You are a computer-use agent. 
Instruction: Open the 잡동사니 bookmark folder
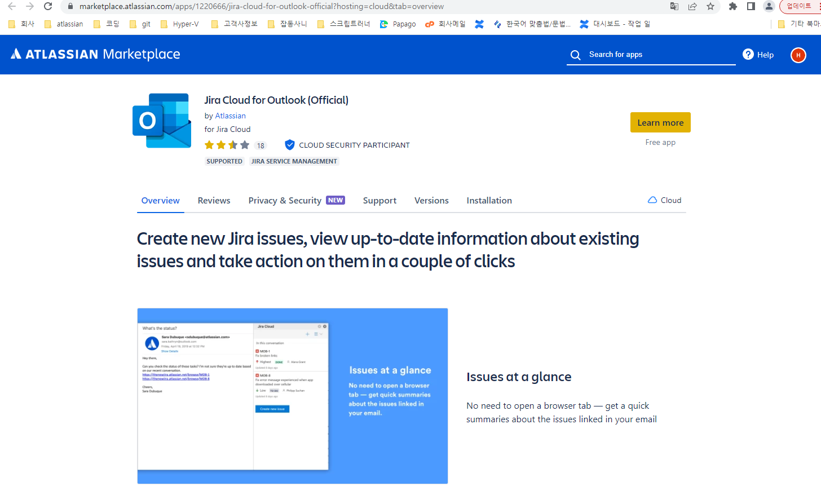point(288,24)
